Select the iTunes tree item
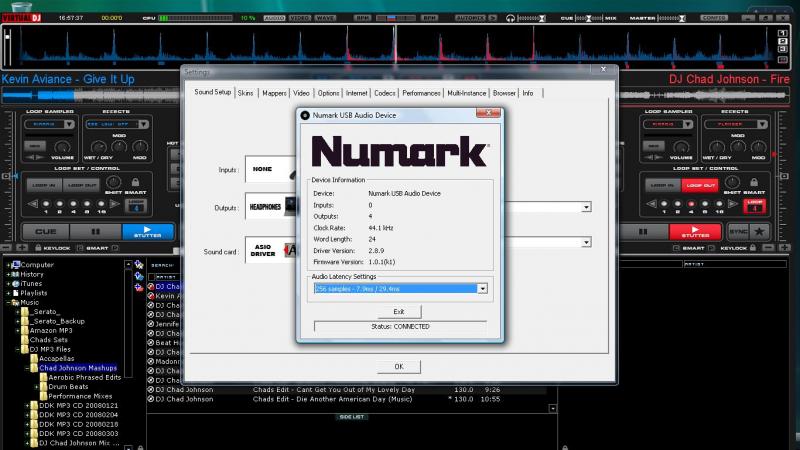Image resolution: width=800 pixels, height=450 pixels. [31, 284]
